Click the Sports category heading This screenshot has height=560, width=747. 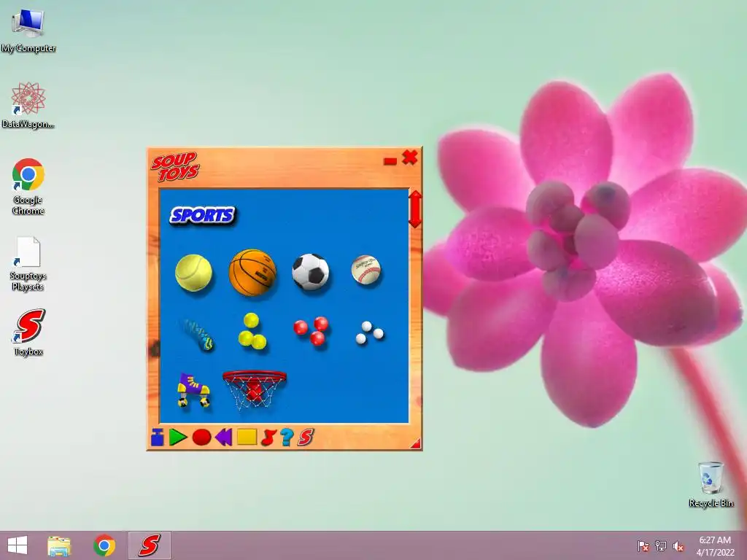tap(203, 215)
